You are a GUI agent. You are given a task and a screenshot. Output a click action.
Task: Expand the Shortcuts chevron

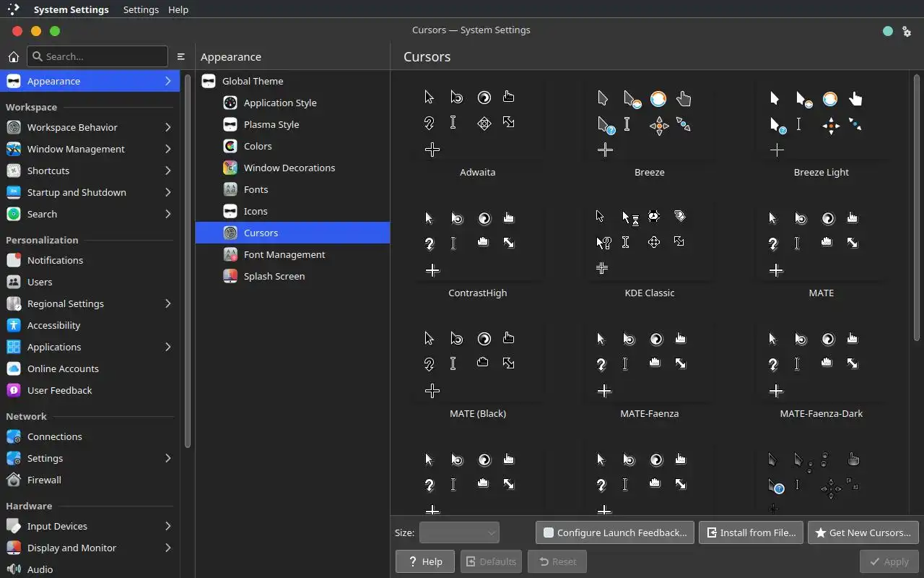tap(167, 171)
